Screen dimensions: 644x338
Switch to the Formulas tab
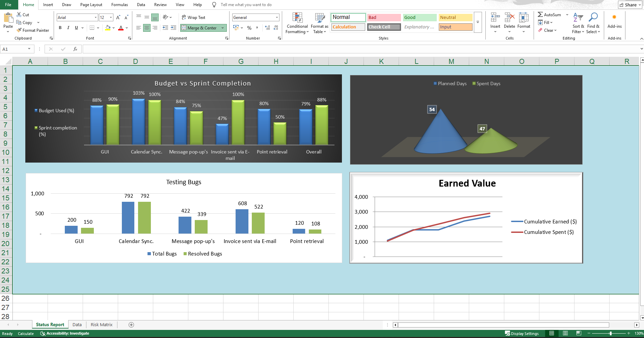point(119,5)
